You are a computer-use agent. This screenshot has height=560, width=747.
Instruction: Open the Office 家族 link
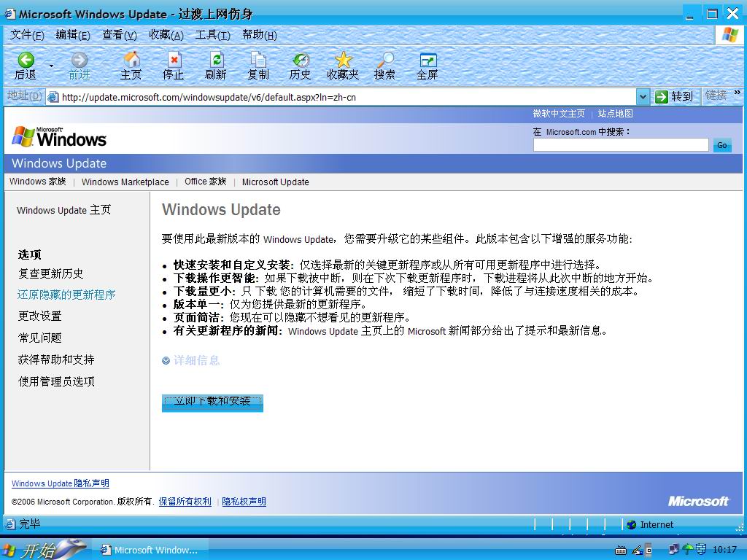(205, 182)
